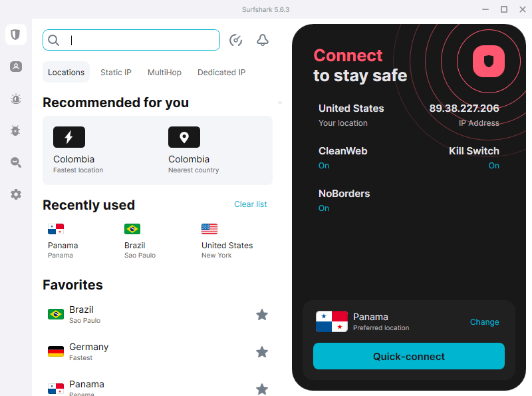This screenshot has width=532, height=396.
Task: Click Change next to Panama preferred location
Action: pyautogui.click(x=484, y=321)
